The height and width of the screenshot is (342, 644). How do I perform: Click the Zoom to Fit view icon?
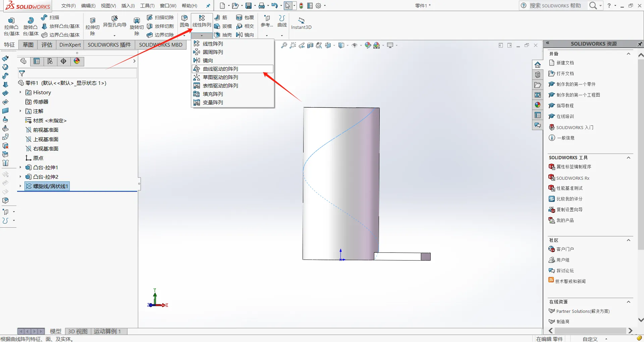[x=284, y=45]
